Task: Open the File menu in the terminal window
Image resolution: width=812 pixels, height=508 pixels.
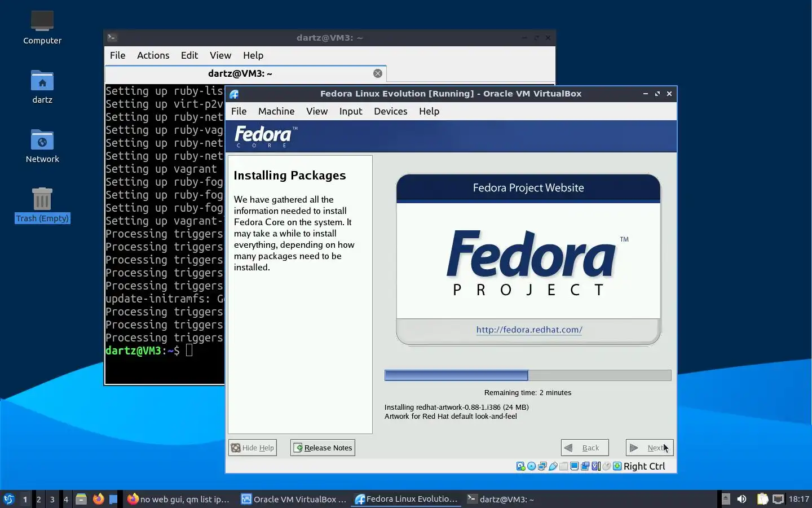Action: coord(117,55)
